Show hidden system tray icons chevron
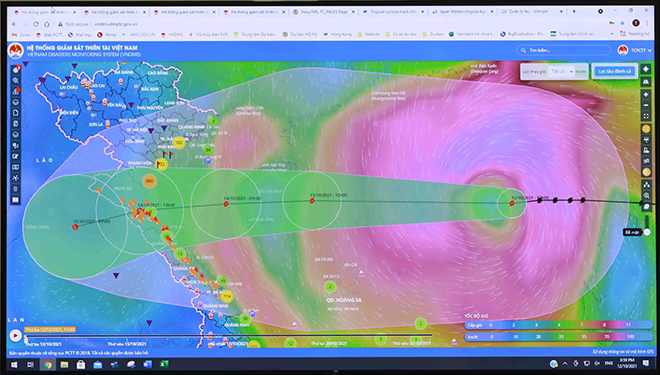The image size is (660, 375). tap(564, 363)
